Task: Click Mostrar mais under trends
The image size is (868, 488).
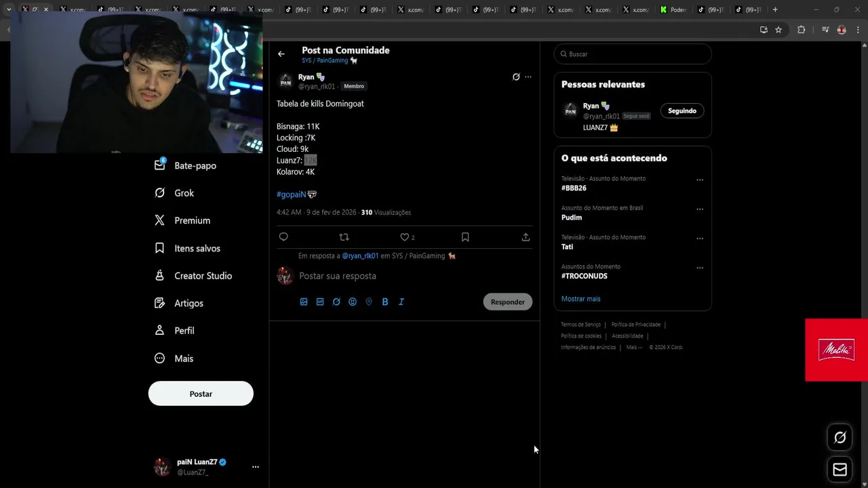Action: 580,299
